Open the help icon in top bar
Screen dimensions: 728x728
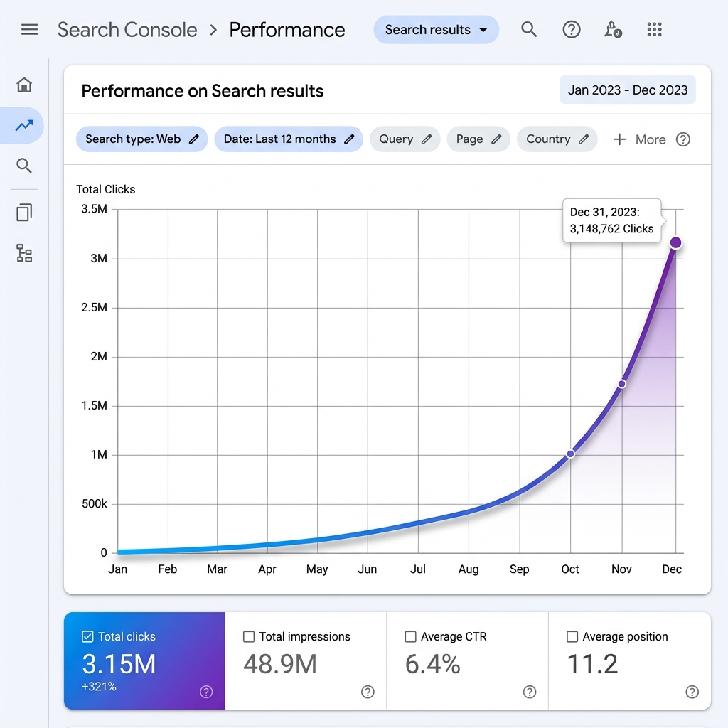572,30
